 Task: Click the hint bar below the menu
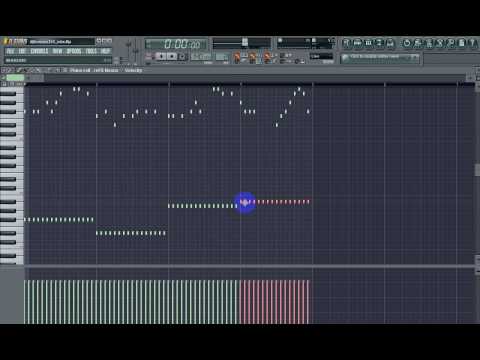tap(58, 60)
